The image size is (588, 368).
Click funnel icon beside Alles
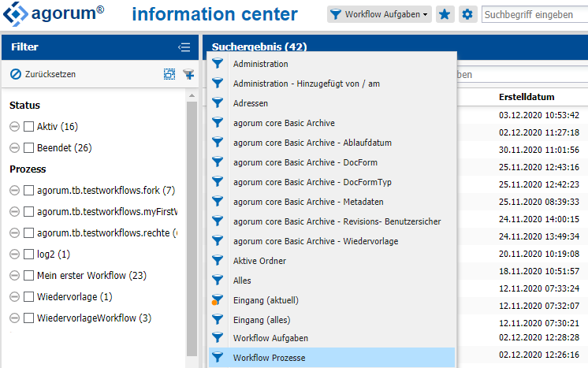(218, 280)
